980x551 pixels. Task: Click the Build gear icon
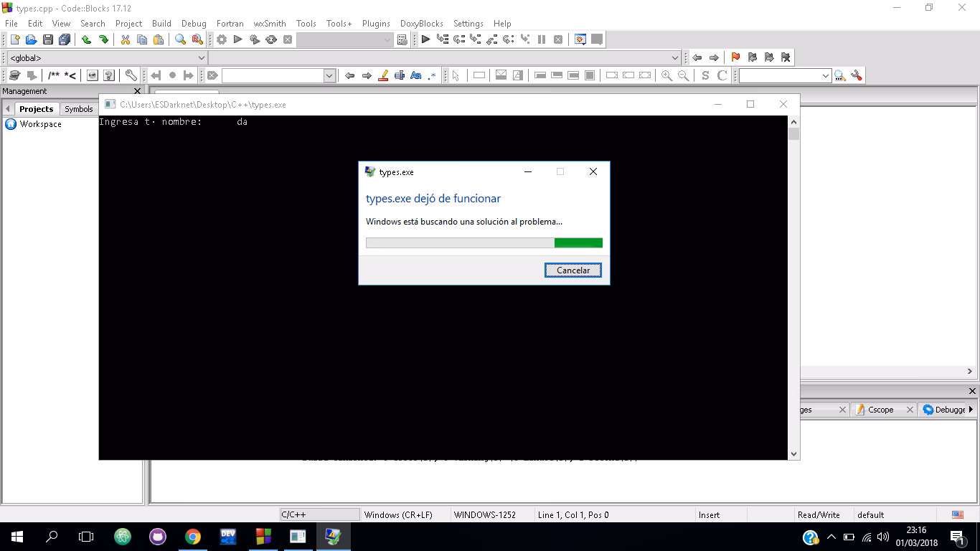coord(222,40)
